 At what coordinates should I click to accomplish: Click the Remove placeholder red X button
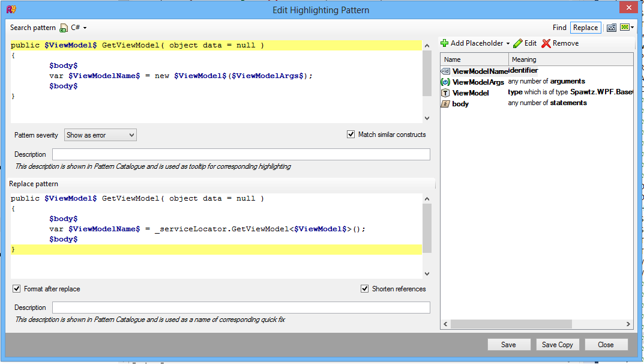560,43
